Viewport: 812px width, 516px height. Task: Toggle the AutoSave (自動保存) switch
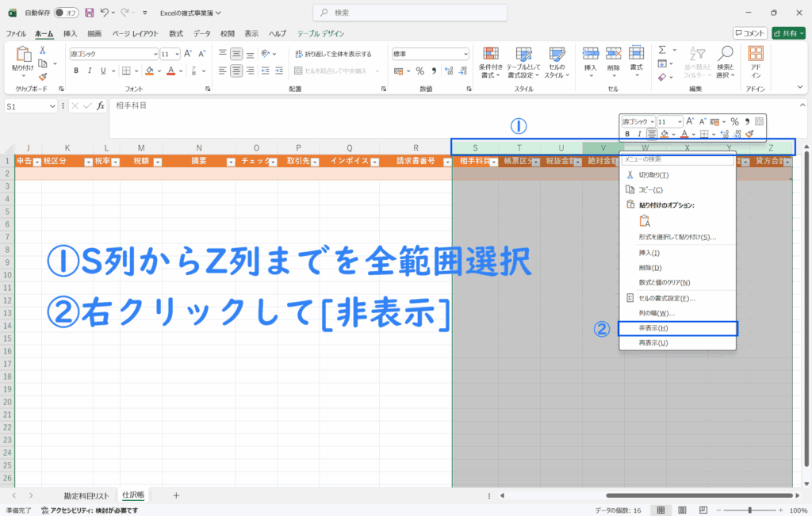pyautogui.click(x=67, y=13)
